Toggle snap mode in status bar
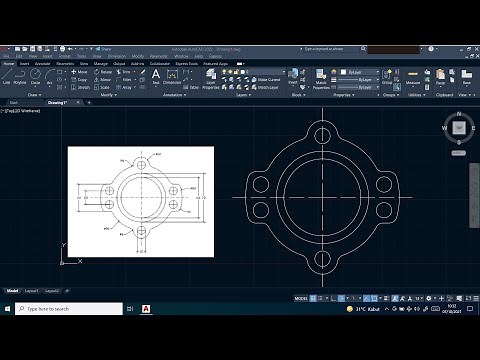The image size is (480, 360). click(320, 298)
